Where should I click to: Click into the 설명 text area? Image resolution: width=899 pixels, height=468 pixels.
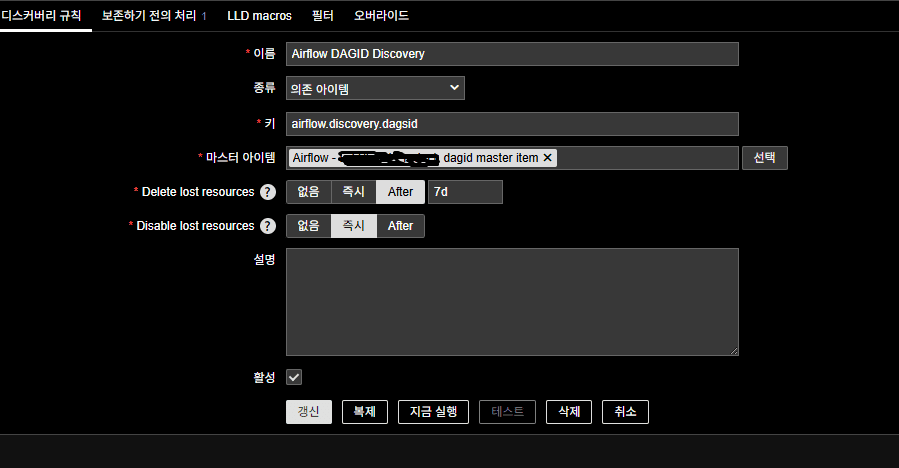pyautogui.click(x=512, y=302)
